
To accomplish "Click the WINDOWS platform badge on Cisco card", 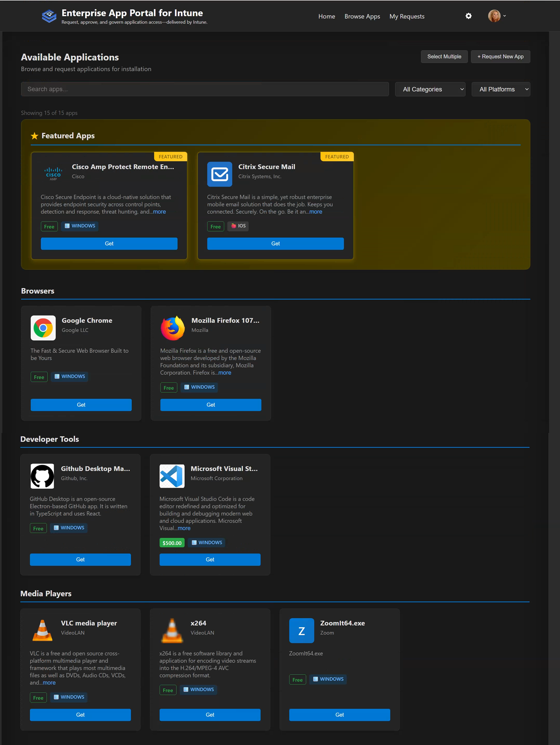I will point(80,226).
